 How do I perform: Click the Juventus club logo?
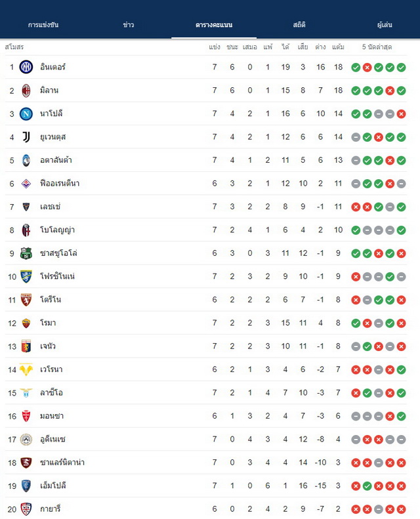[x=26, y=137]
